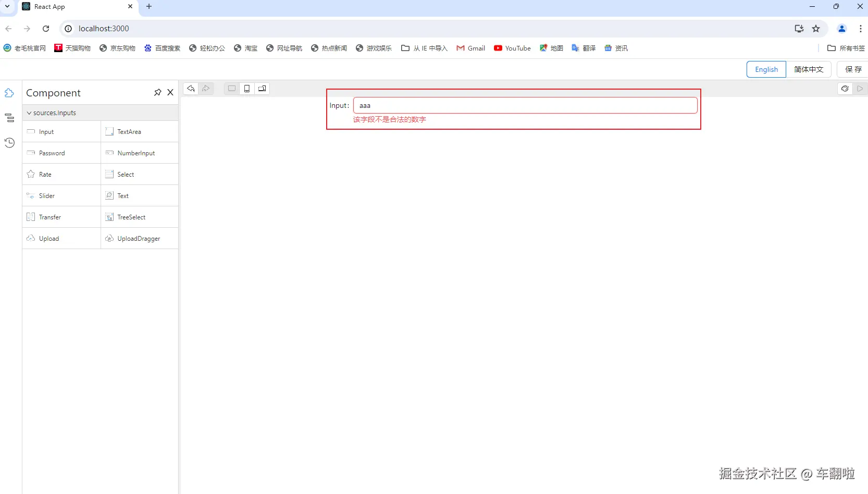Click the undo arrow in the toolbar
The image size is (868, 494).
191,89
